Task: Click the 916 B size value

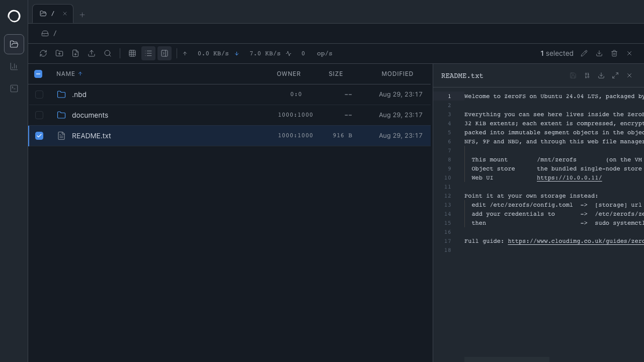Action: point(342,136)
